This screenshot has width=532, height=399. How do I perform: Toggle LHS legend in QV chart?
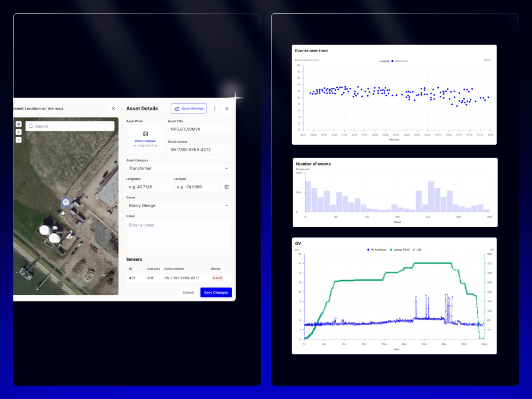coord(417,250)
